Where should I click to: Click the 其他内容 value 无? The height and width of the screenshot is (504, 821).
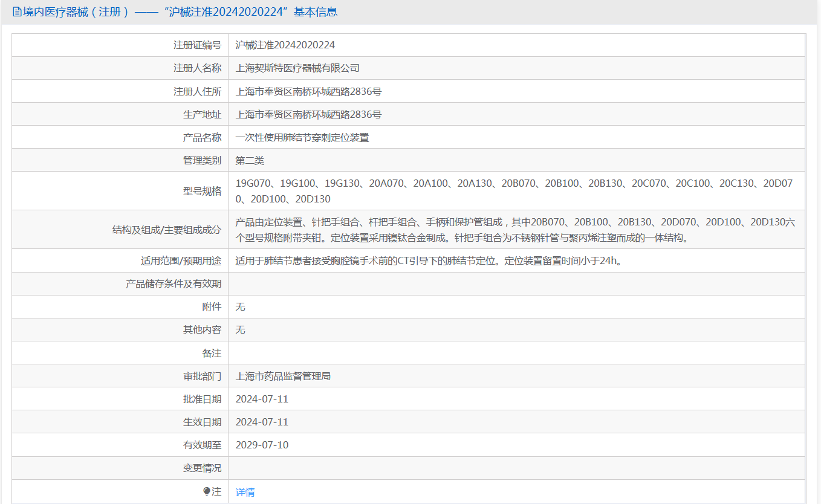click(x=240, y=329)
